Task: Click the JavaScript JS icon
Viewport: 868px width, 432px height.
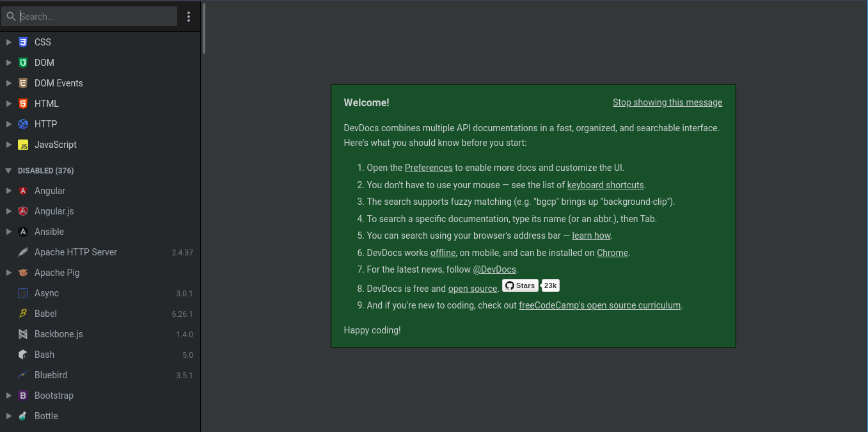Action: click(x=23, y=145)
